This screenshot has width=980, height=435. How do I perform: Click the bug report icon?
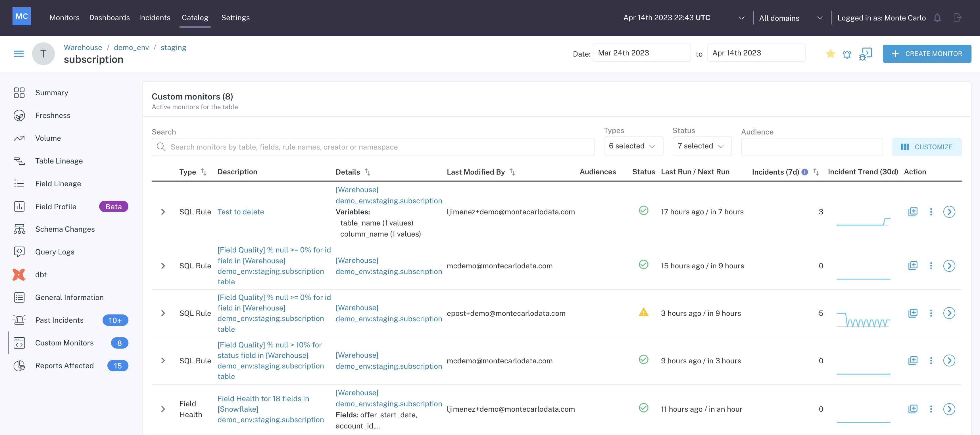865,54
